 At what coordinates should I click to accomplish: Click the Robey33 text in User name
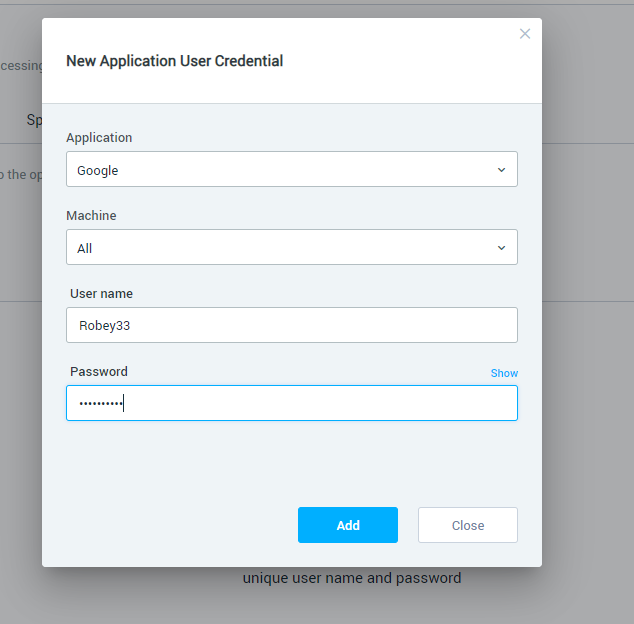(103, 326)
